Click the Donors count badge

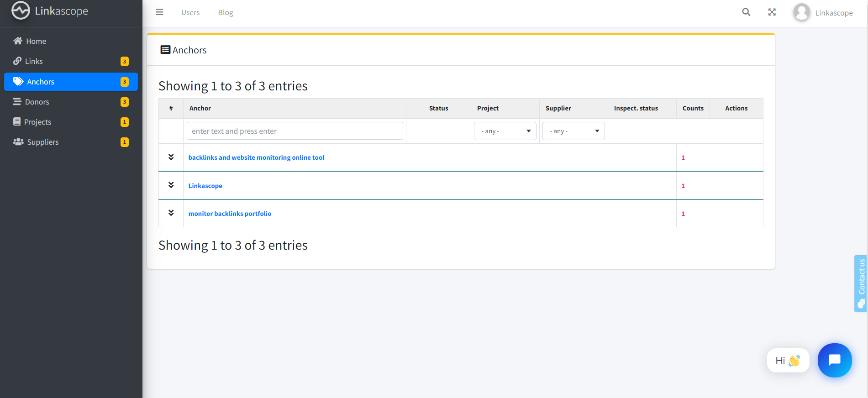pos(125,102)
